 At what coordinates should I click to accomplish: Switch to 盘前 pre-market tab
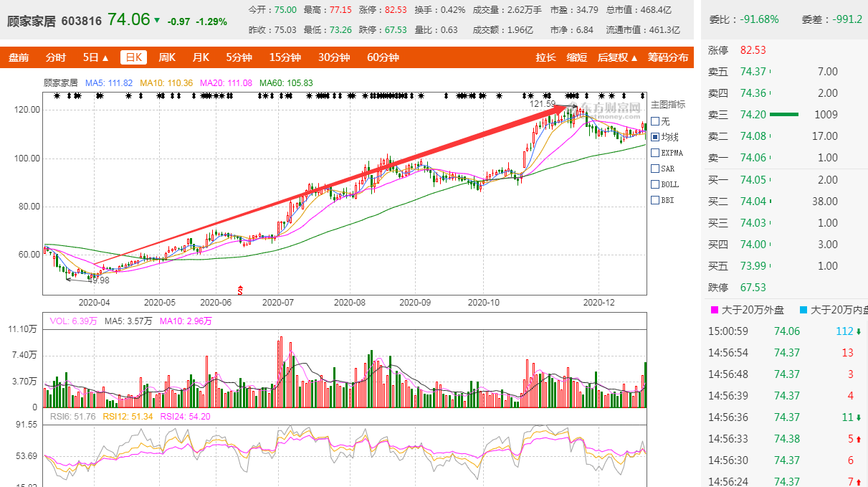point(19,57)
